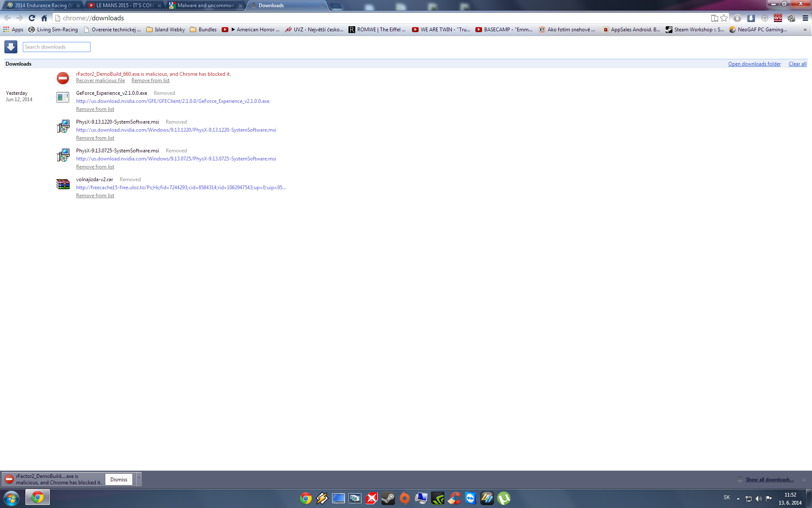Go to the browser home page
812x508 pixels.
click(44, 18)
